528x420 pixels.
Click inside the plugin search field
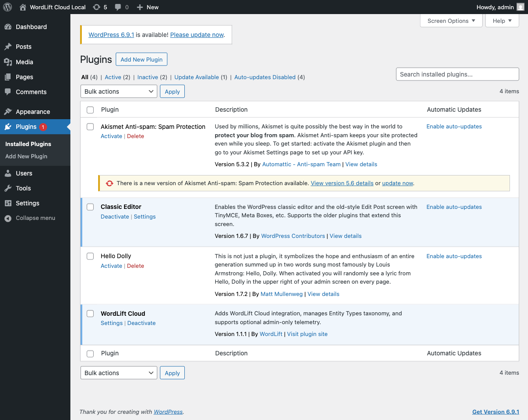(x=457, y=74)
